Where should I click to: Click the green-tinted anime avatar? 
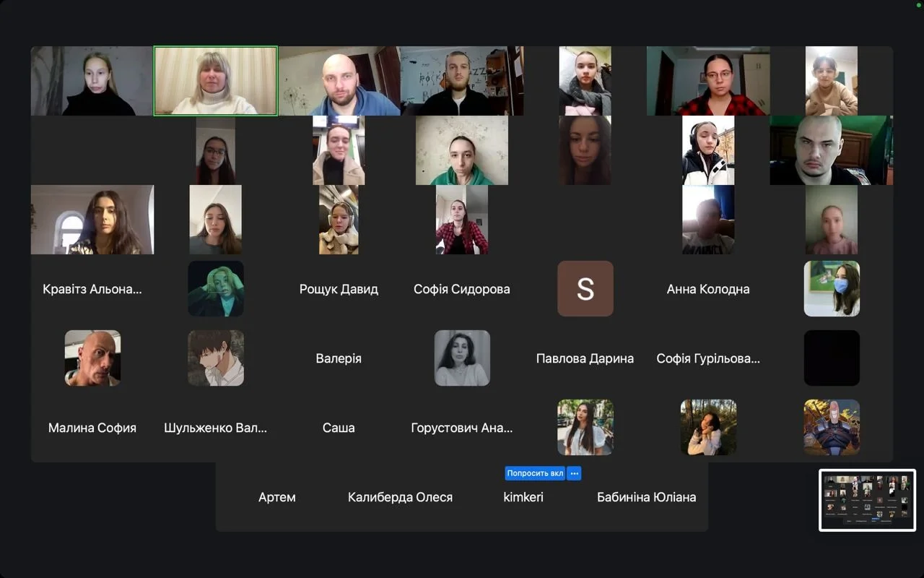(x=216, y=289)
